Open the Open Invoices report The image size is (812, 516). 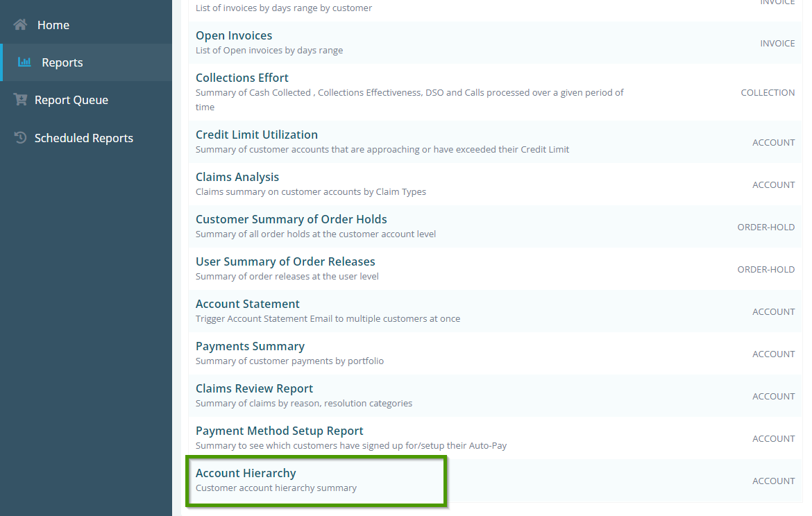(234, 35)
